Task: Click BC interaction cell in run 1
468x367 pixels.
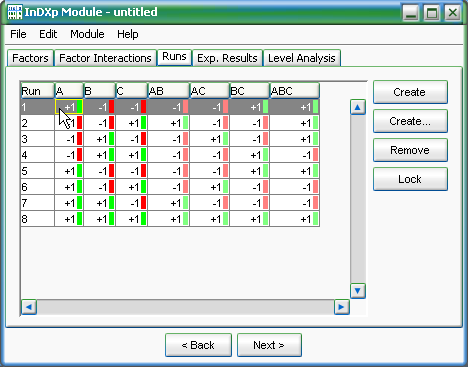Action: click(x=249, y=107)
